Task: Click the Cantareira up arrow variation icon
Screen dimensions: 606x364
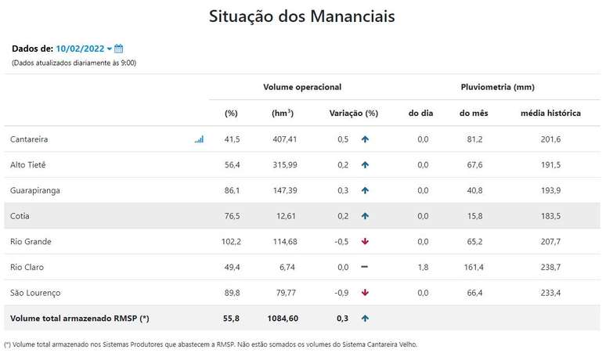Action: coord(365,139)
